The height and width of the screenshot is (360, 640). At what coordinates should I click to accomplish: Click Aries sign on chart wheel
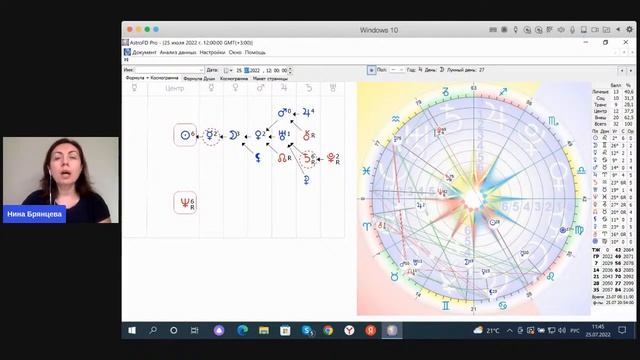pyautogui.click(x=366, y=227)
